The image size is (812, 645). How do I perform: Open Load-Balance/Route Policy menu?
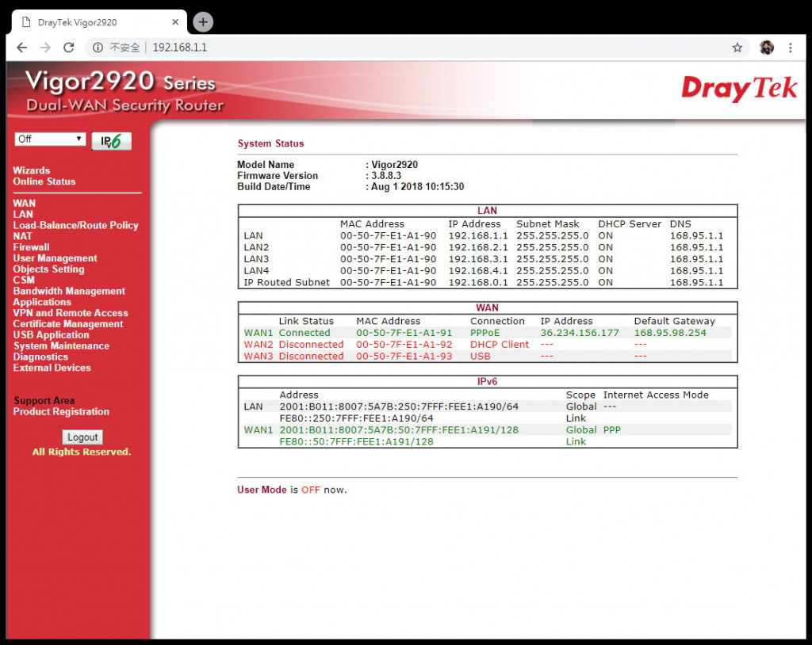click(x=75, y=225)
